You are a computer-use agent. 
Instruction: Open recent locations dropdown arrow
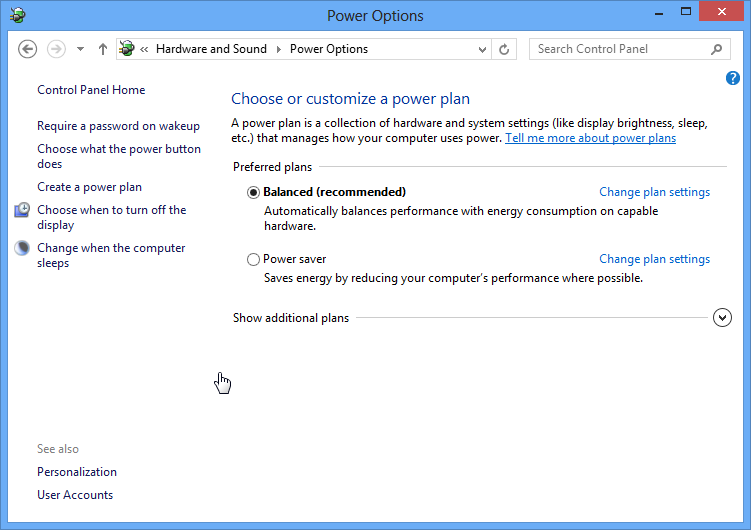80,49
